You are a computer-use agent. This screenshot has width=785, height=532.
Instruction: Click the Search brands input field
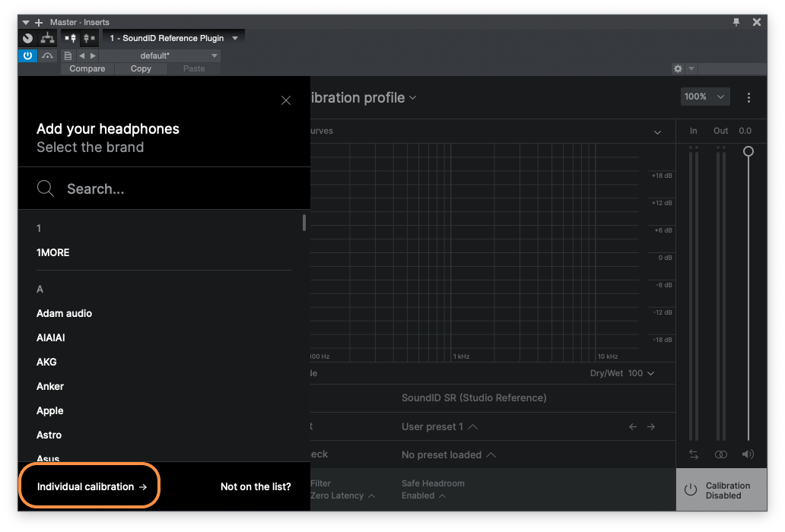[164, 189]
